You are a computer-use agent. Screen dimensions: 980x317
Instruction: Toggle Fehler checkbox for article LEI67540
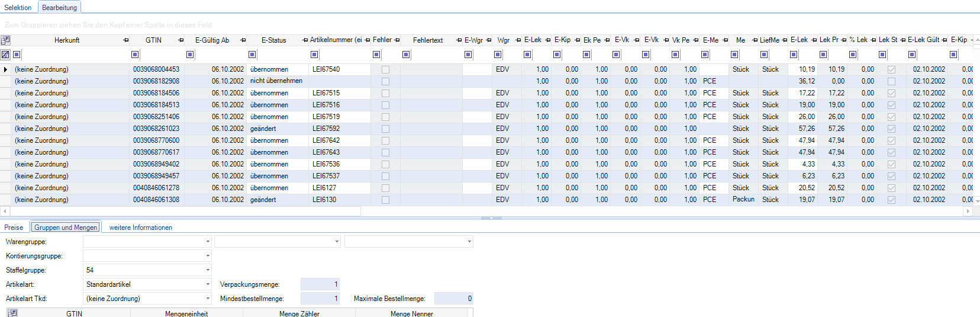(385, 69)
